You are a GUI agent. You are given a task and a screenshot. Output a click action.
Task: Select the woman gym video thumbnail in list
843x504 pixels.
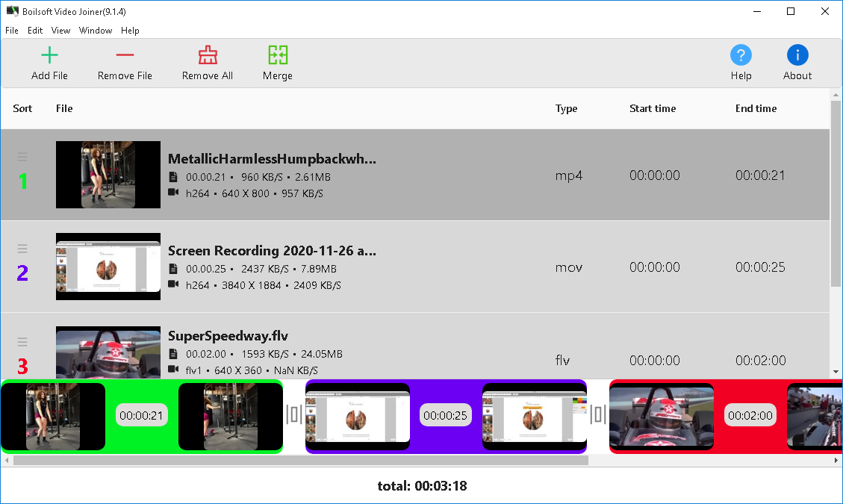108,174
